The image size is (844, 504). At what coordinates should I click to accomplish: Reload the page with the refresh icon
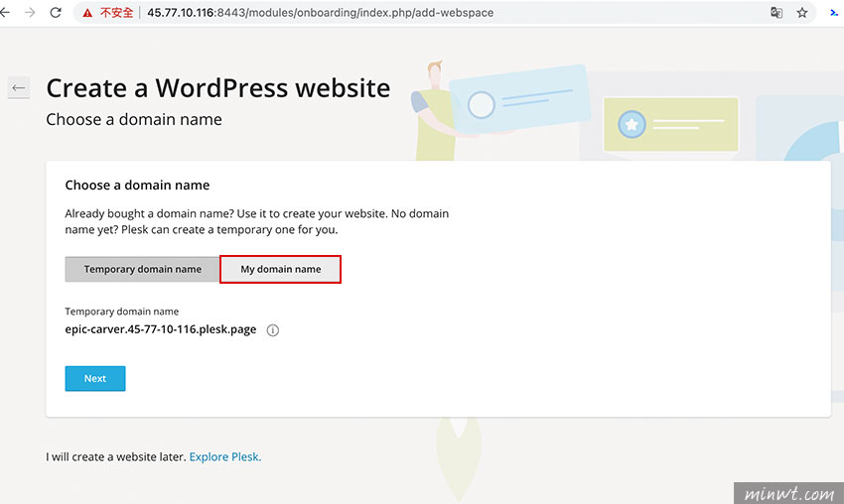pos(56,12)
